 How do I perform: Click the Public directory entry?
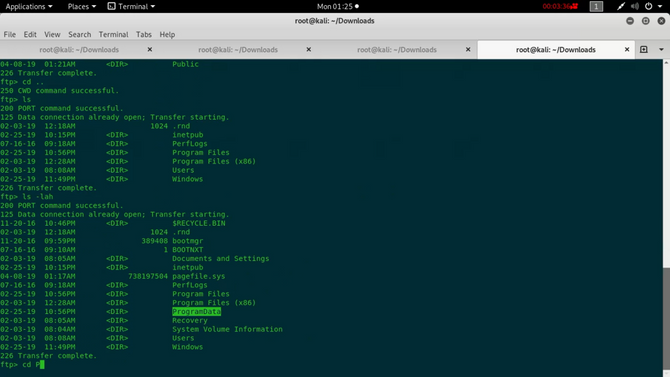(185, 64)
